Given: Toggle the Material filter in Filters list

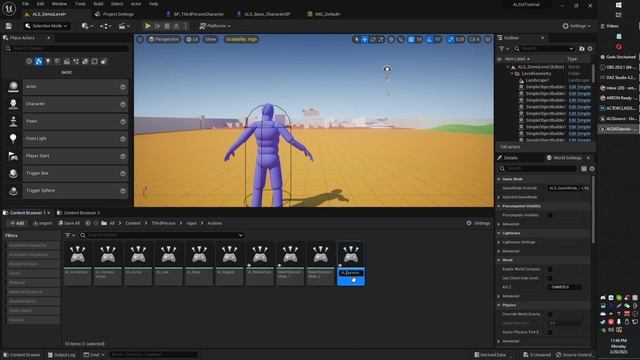Looking at the screenshot, I should point(33,282).
